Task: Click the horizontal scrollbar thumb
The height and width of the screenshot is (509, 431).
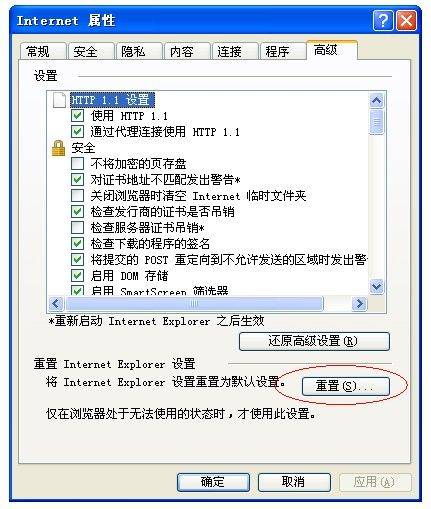Action: point(194,304)
